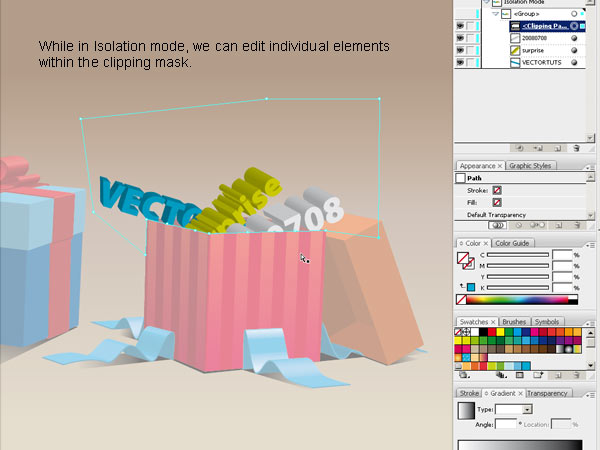Toggle visibility eye of Clipping Path layer
This screenshot has height=450, width=600.
[460, 26]
